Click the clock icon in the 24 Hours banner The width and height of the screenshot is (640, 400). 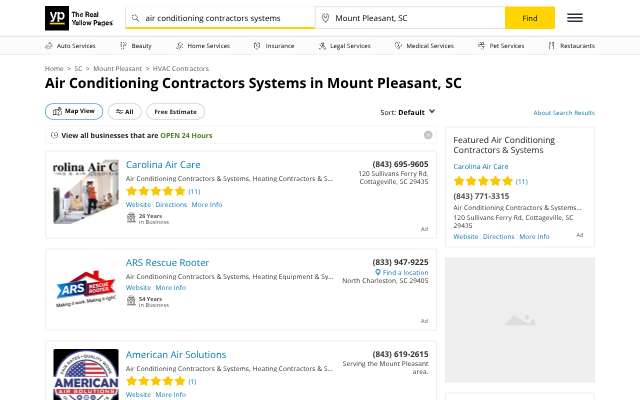[54, 135]
